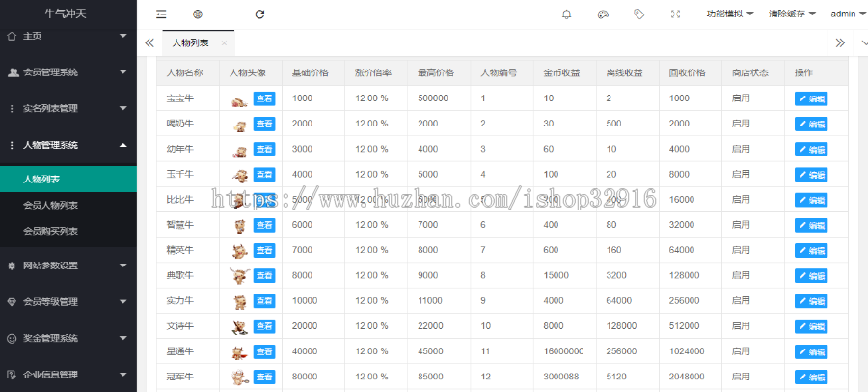Click 查看 button for 幼年牛 avatar
Screen dimensions: 868x392
point(263,150)
